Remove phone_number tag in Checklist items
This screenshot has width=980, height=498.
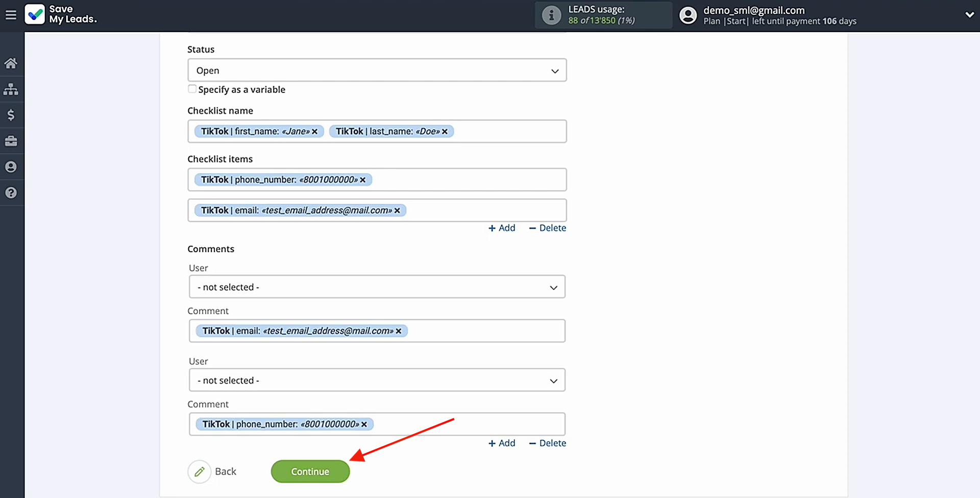[363, 180]
